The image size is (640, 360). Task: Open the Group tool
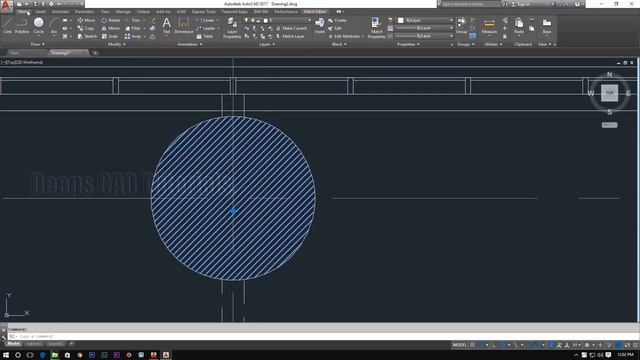click(x=462, y=25)
